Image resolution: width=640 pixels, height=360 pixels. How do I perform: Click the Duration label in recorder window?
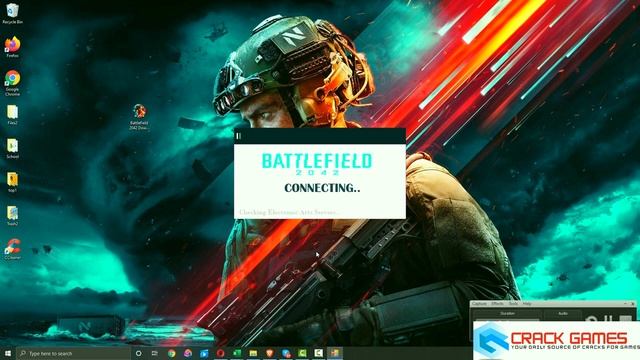[x=507, y=313]
